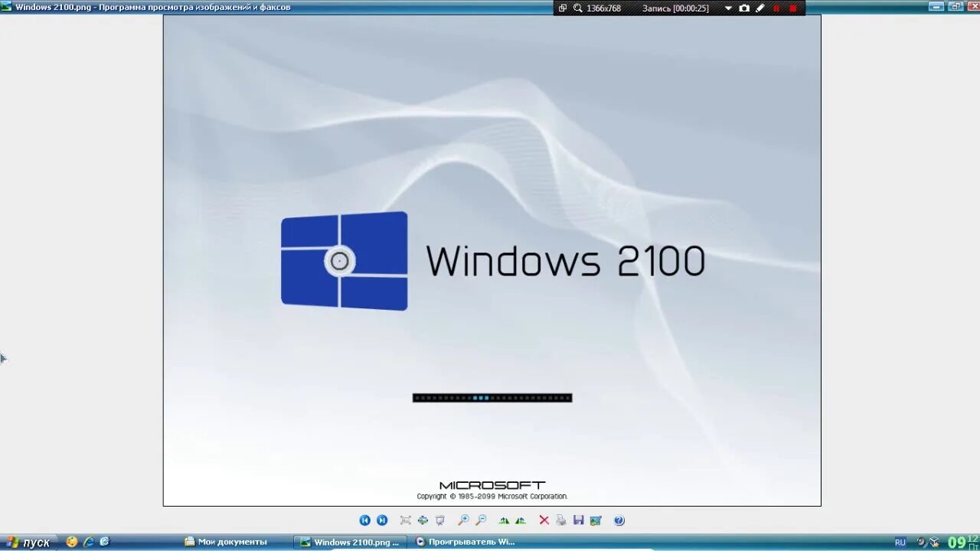
Task: Show image at actual size
Action: [x=423, y=520]
